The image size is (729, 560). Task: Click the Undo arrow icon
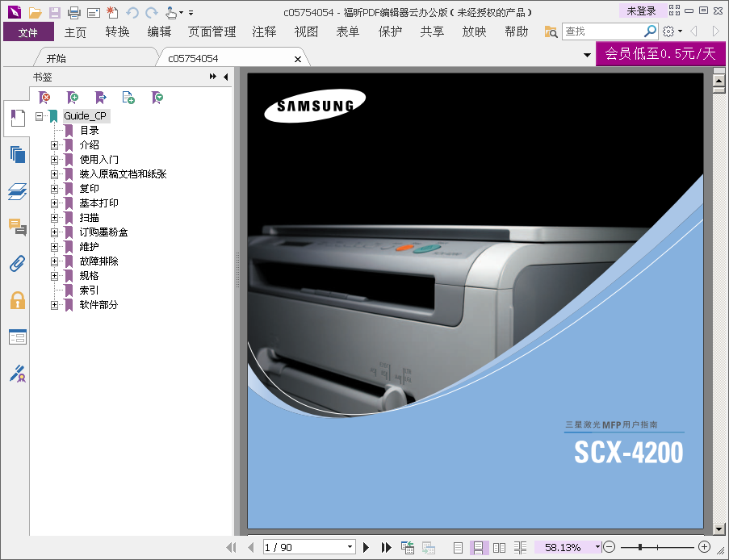coord(132,13)
